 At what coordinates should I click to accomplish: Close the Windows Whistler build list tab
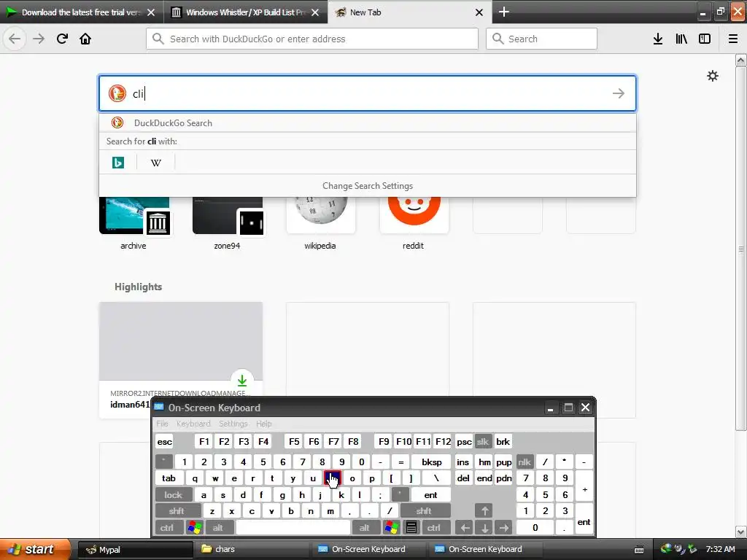click(x=315, y=12)
